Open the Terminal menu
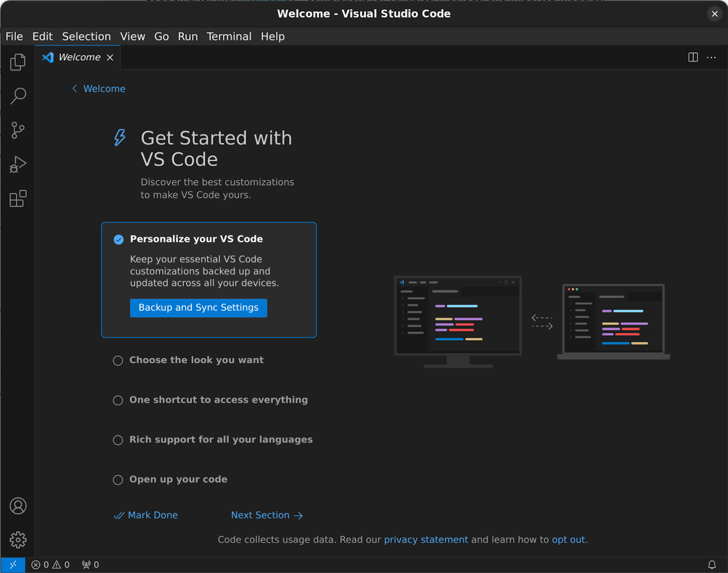 pyautogui.click(x=229, y=36)
